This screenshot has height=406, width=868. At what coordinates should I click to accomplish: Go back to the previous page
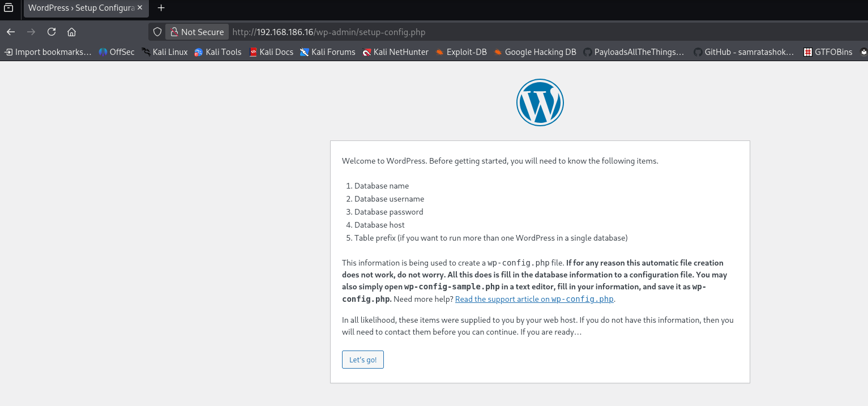[10, 32]
